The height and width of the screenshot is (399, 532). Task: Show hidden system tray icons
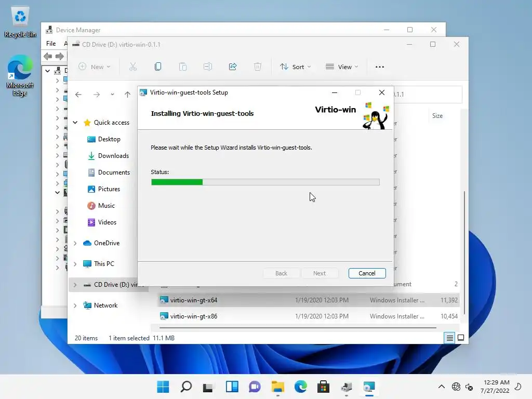(442, 387)
